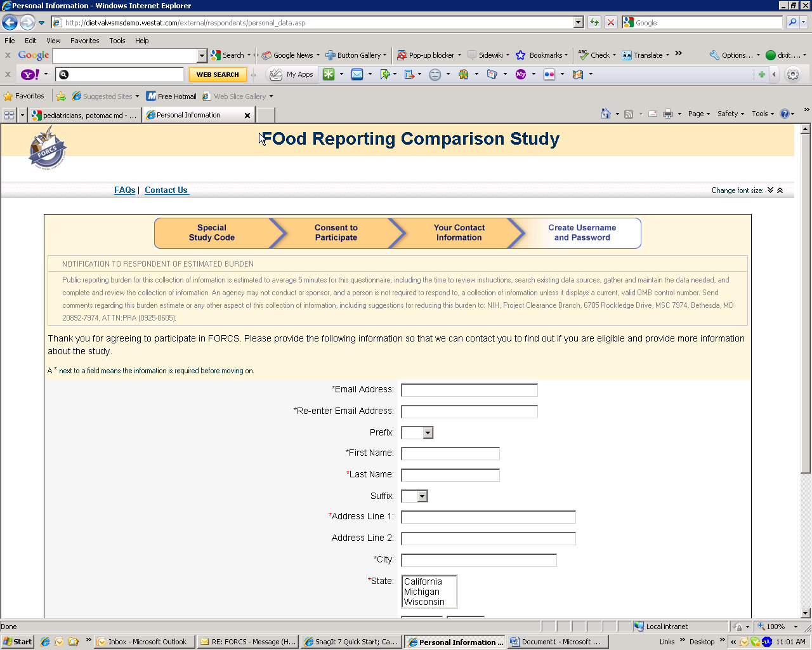Image resolution: width=812 pixels, height=650 pixels.
Task: Click the Contact Us link
Action: pos(166,190)
